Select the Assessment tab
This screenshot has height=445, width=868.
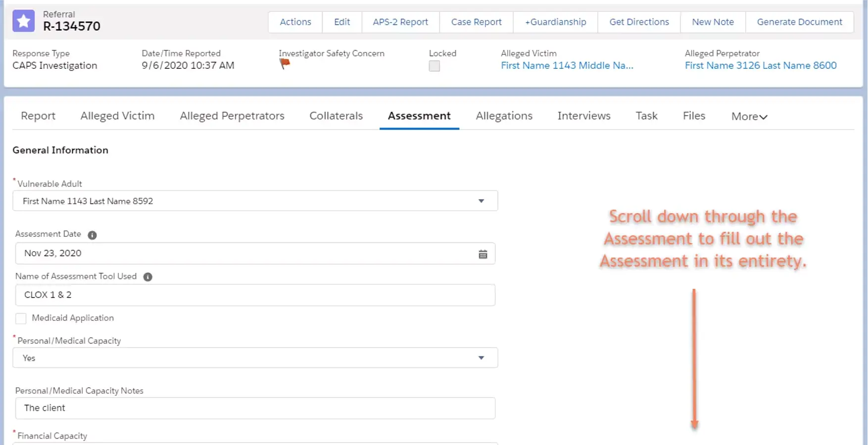tap(419, 116)
